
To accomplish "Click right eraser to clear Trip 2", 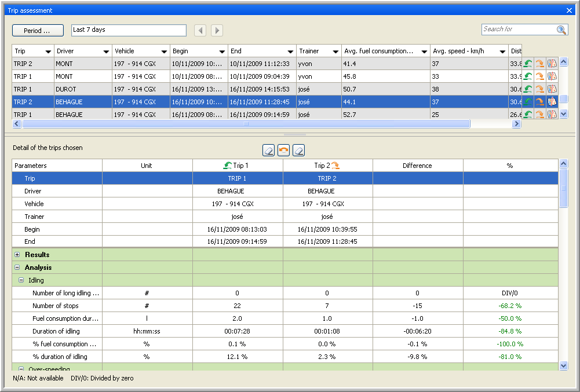I will click(x=299, y=150).
